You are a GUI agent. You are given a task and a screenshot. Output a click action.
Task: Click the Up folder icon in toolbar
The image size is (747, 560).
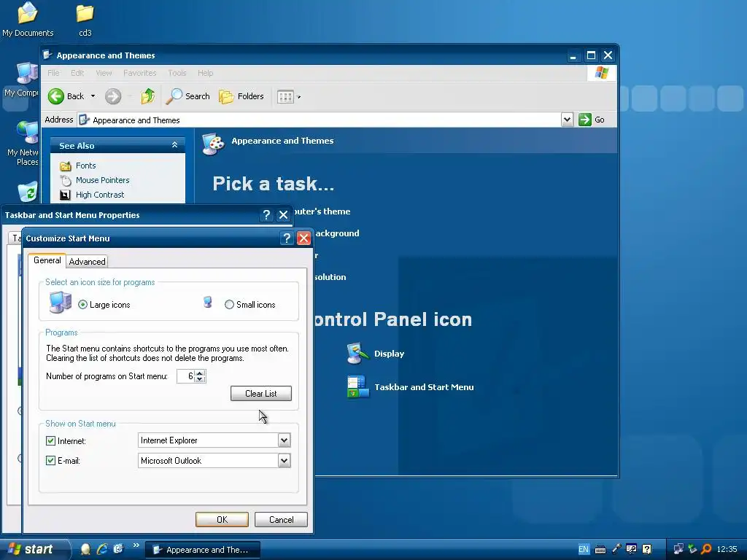click(147, 96)
